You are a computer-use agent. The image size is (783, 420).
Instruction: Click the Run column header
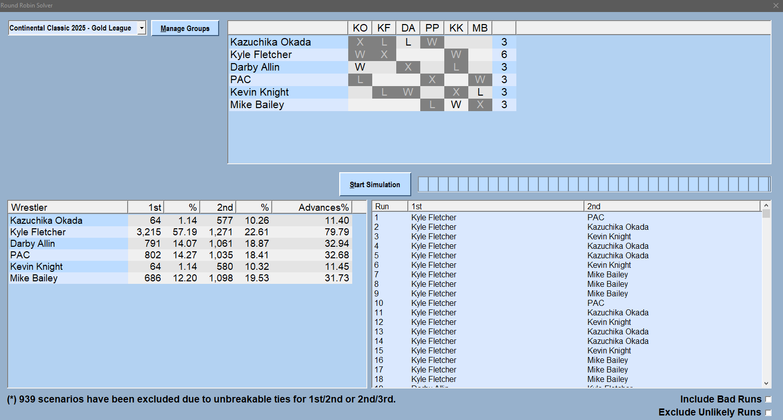(x=389, y=205)
